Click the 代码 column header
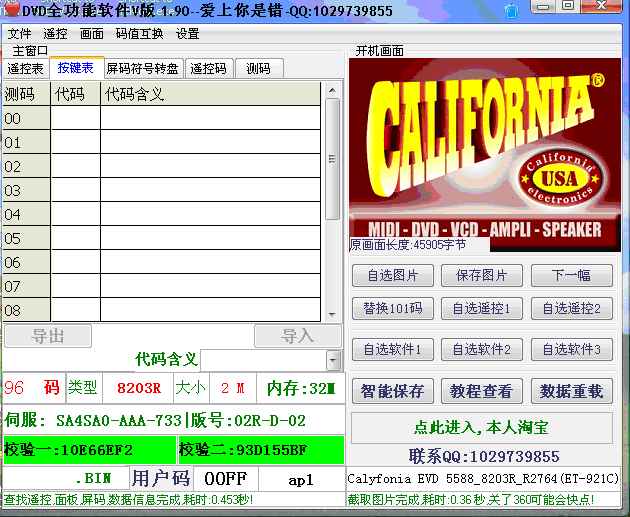 coord(75,94)
